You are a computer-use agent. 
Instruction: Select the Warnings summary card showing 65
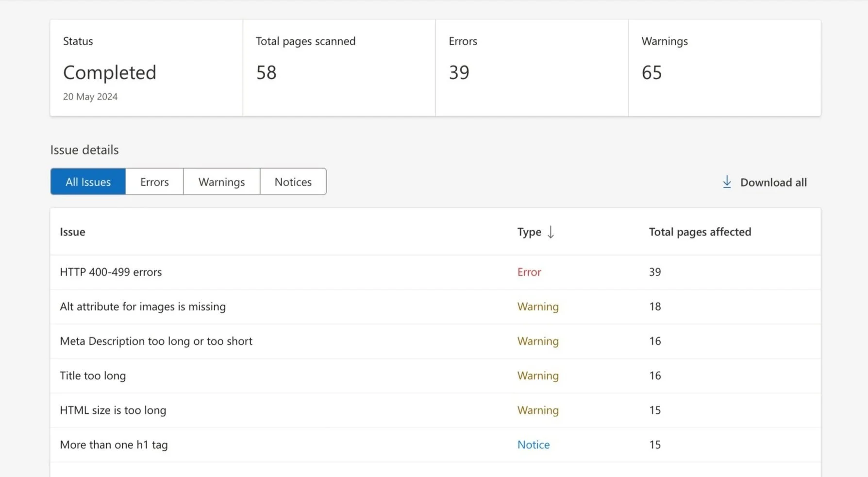724,67
